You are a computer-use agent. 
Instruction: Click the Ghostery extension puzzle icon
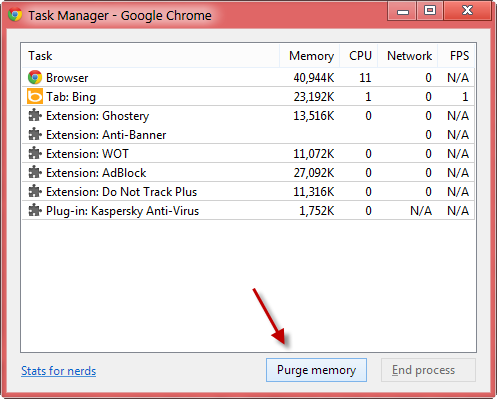(35, 115)
